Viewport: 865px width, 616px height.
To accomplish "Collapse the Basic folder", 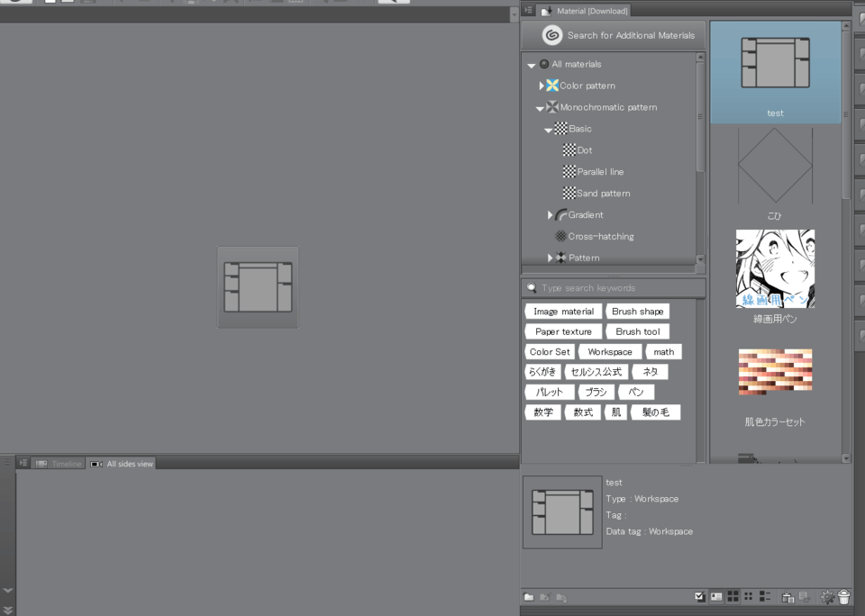I will (549, 130).
